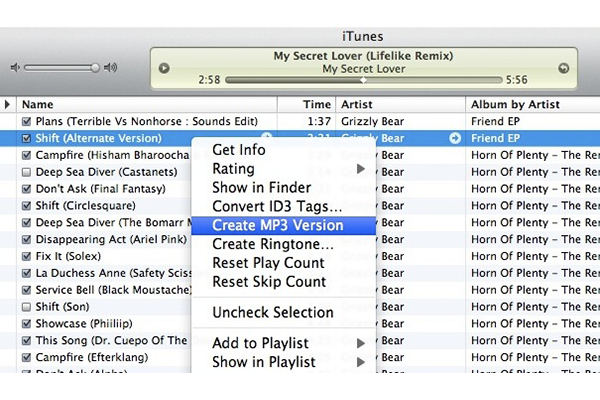600x400 pixels.
Task: Select Get Info in the context menu
Action: point(239,150)
